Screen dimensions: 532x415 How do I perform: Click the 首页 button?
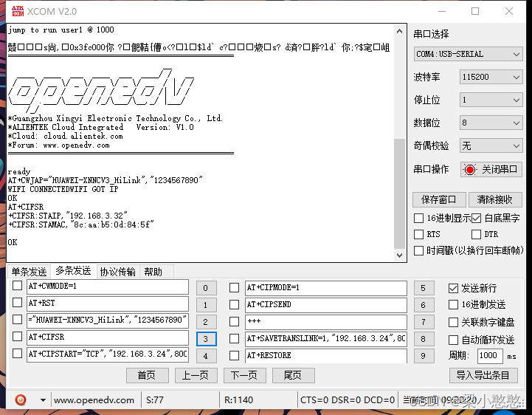tap(148, 375)
